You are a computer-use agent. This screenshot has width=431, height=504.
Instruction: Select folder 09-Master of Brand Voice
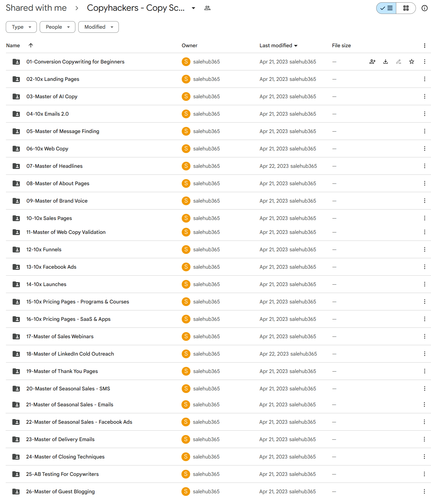(218, 201)
